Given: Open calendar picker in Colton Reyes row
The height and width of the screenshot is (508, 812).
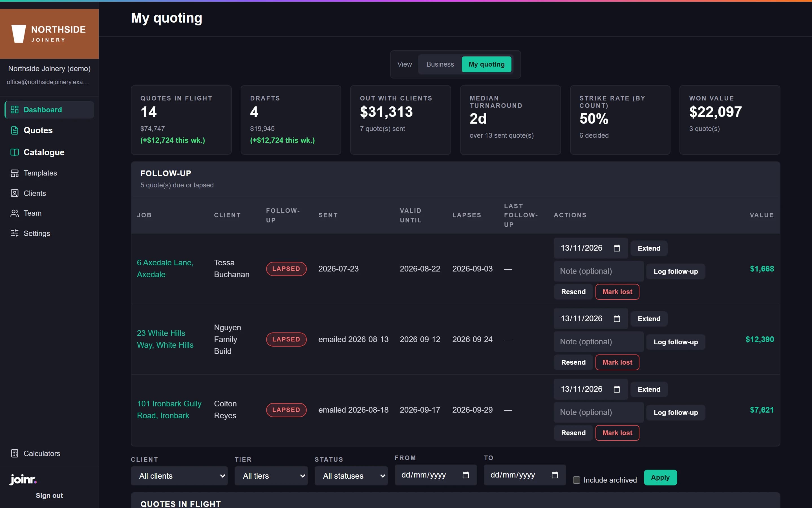Looking at the screenshot, I should (617, 389).
